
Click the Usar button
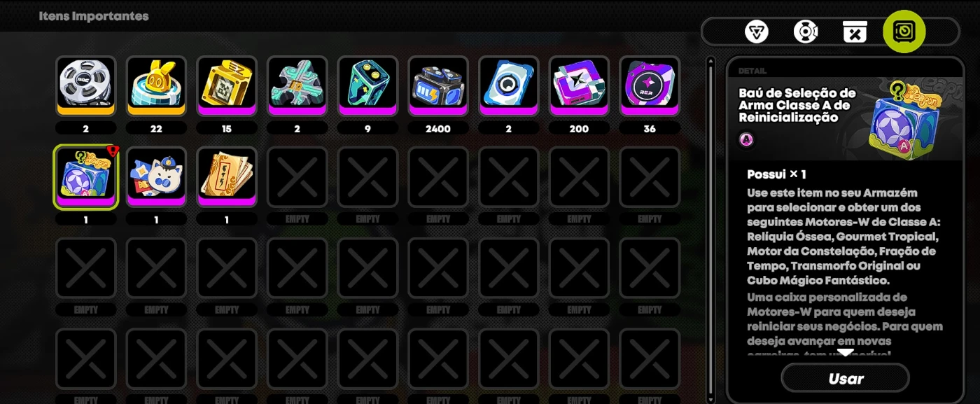pyautogui.click(x=846, y=379)
